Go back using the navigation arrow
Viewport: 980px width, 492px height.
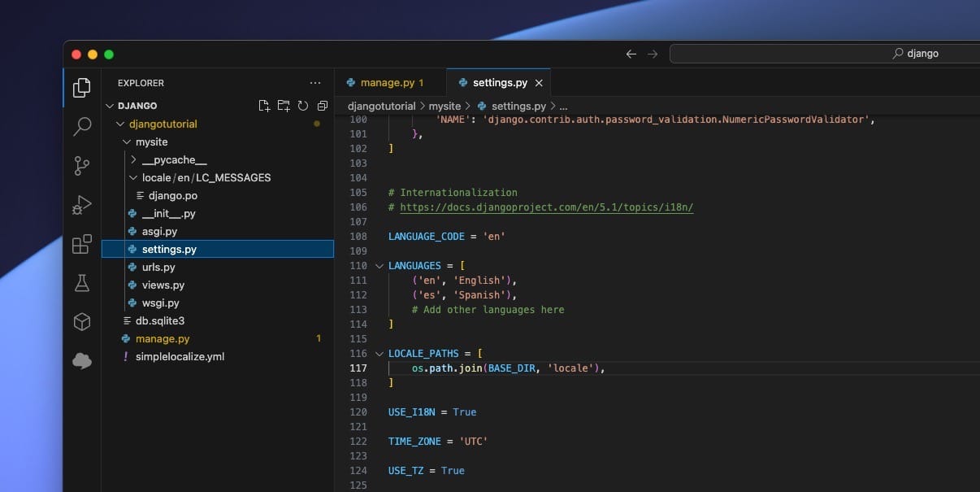tap(631, 54)
